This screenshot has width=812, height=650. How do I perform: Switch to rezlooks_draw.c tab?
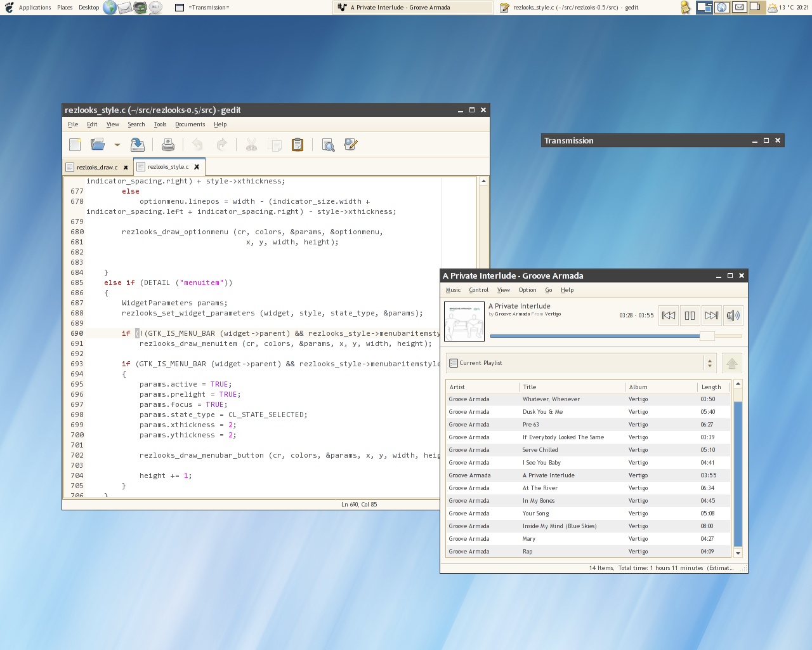pos(97,168)
